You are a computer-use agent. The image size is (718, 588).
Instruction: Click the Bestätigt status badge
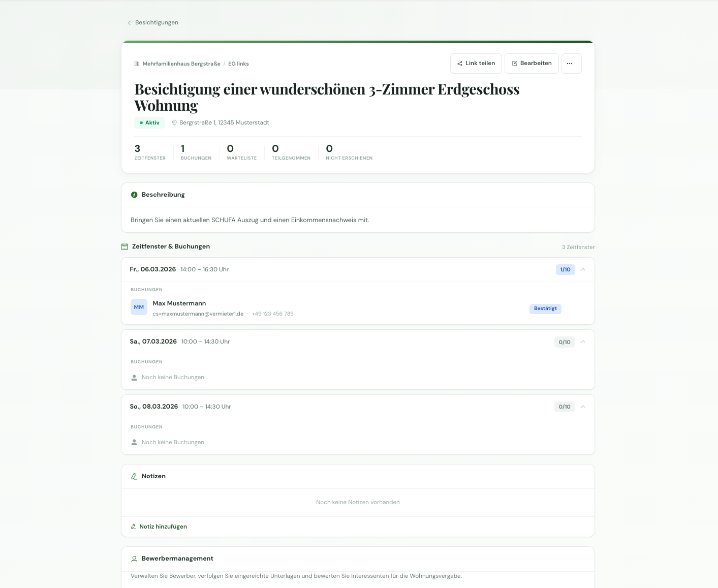[545, 308]
